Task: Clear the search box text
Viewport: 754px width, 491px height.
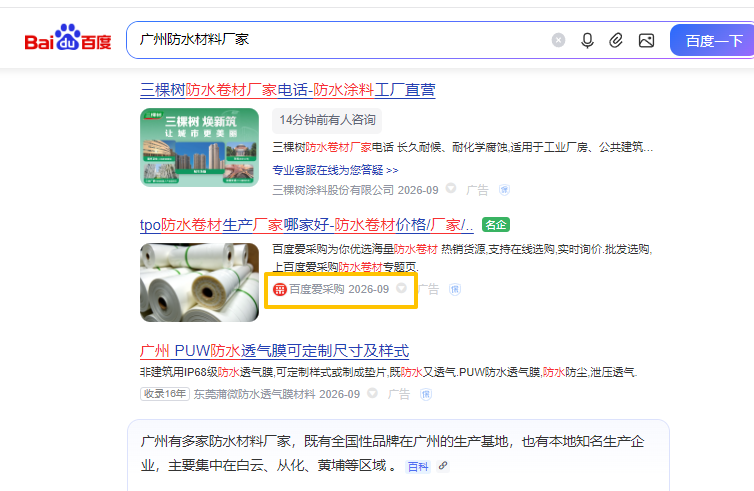Action: [x=558, y=40]
